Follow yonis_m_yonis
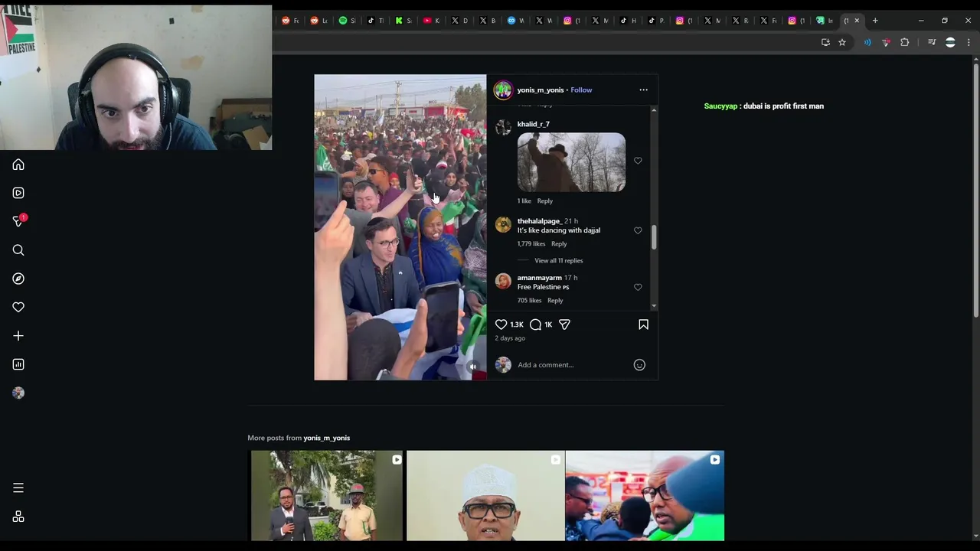 click(581, 90)
